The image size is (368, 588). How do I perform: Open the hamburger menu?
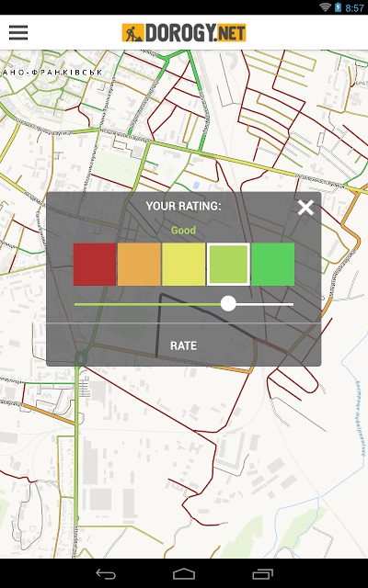18,33
